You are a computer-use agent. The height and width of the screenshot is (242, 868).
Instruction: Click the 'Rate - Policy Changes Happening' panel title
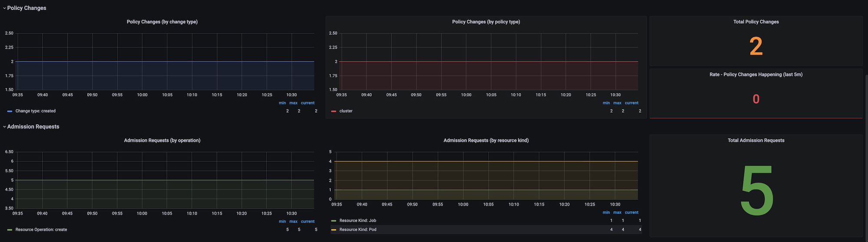(x=756, y=75)
